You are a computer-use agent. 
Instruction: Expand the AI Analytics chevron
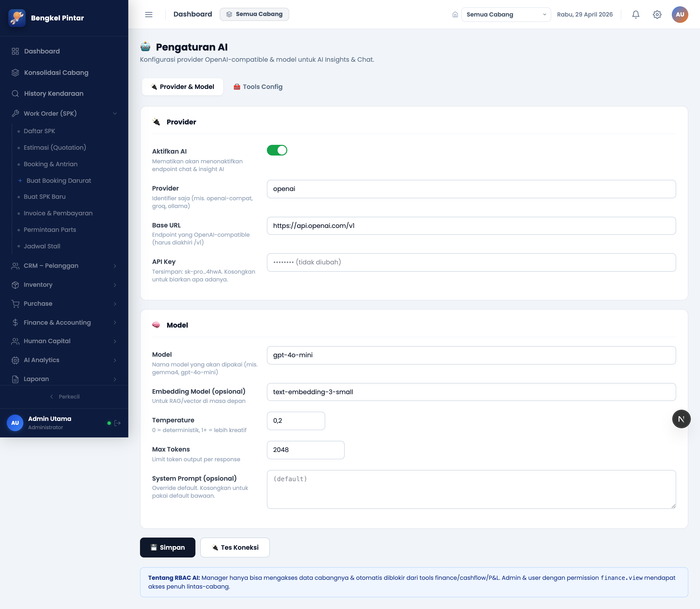tap(115, 360)
